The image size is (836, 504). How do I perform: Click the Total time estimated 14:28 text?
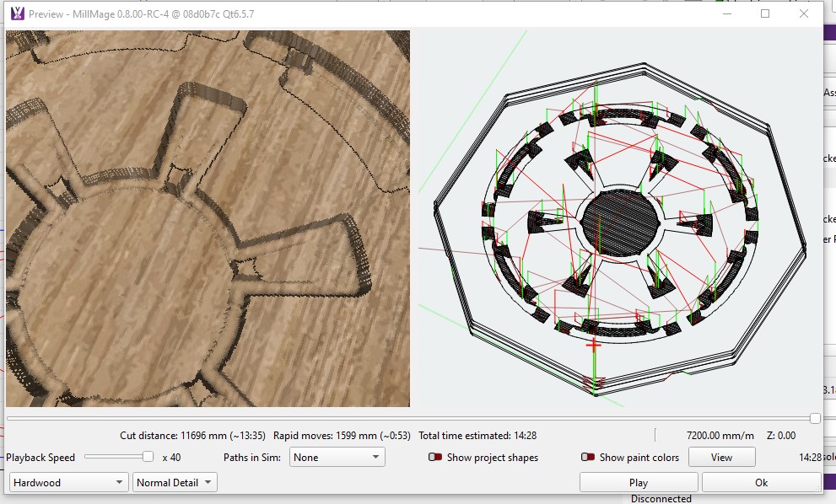[477, 435]
